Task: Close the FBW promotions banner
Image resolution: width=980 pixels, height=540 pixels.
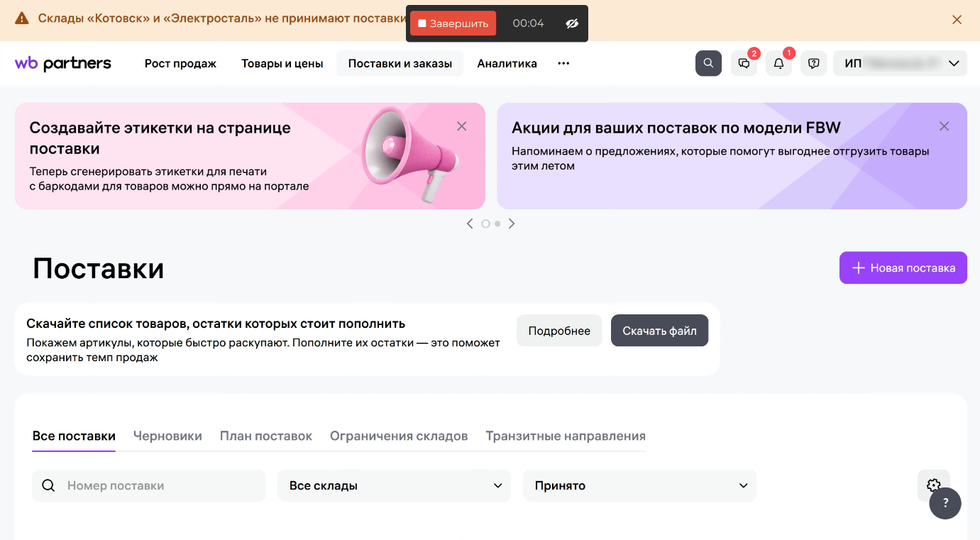Action: pyautogui.click(x=944, y=126)
